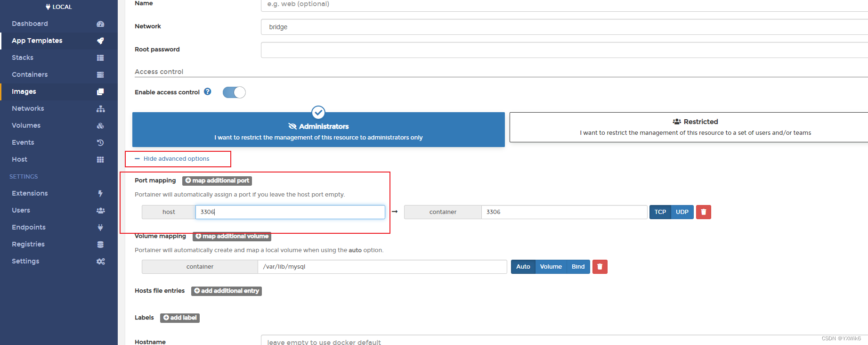Viewport: 868px width, 345px height.
Task: Choose Auto volume mapping type
Action: click(x=523, y=267)
